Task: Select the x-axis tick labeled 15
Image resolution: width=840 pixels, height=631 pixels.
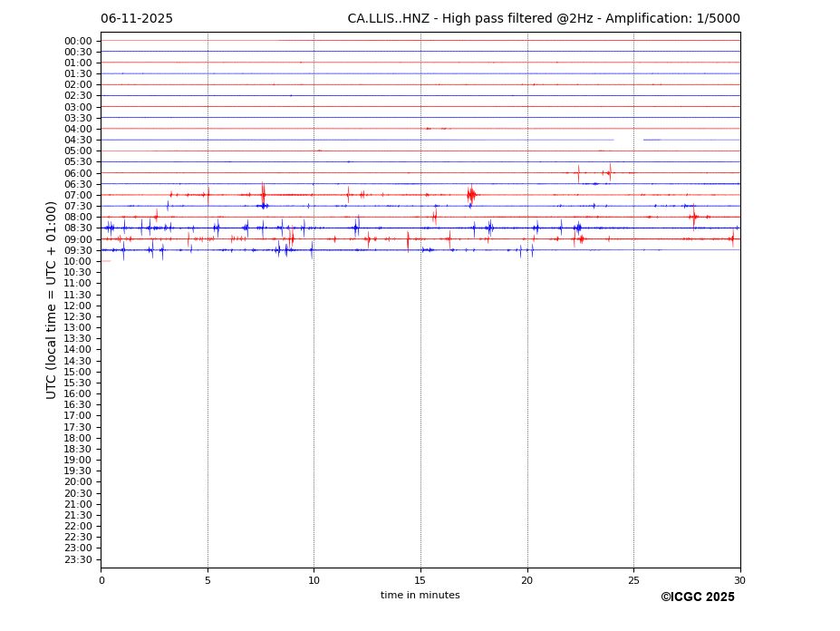Action: (x=420, y=580)
